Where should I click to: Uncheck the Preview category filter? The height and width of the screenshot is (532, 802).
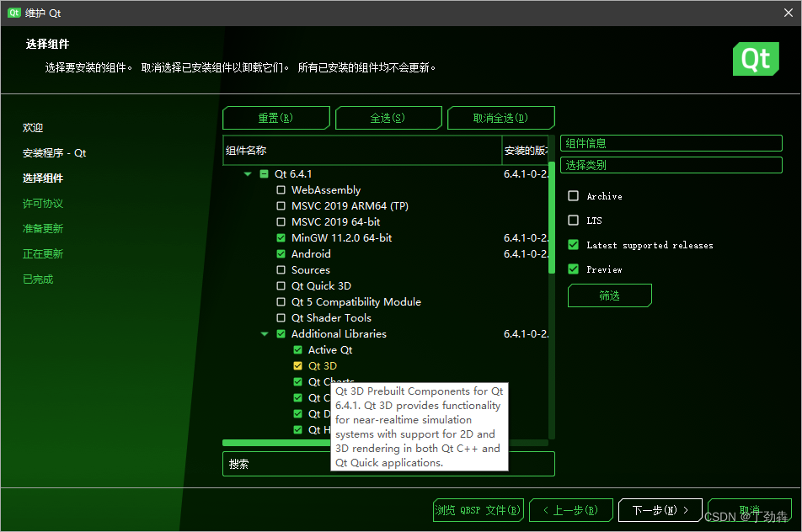(x=574, y=269)
